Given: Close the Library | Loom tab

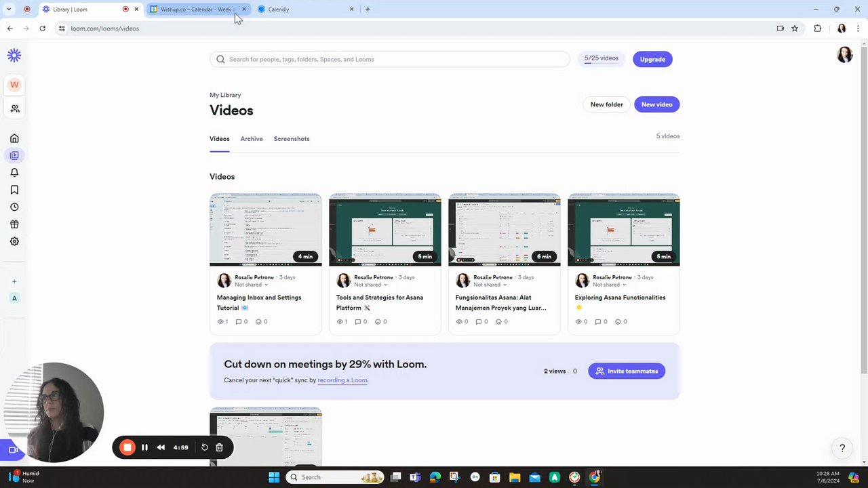Looking at the screenshot, I should pyautogui.click(x=136, y=9).
